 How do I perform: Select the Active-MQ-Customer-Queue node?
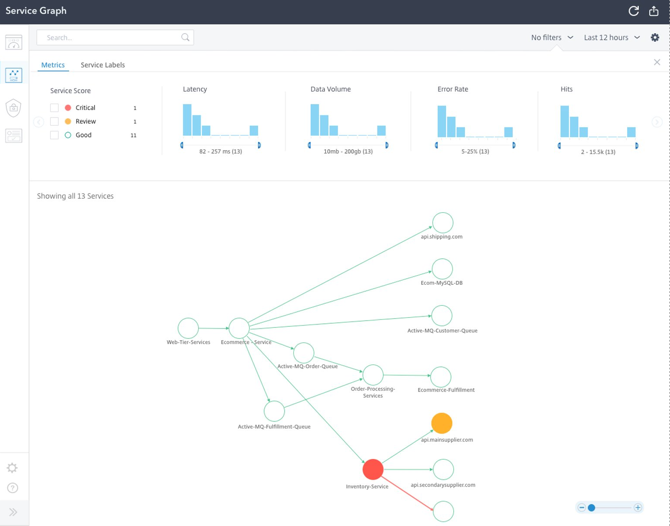[442, 316]
